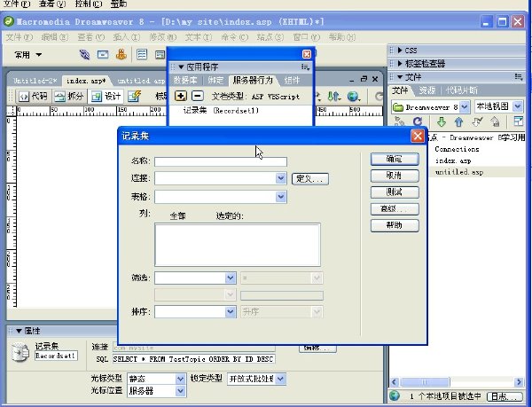This screenshot has width=532, height=407.
Task: Click the green Get files down arrow
Action: [x=441, y=121]
